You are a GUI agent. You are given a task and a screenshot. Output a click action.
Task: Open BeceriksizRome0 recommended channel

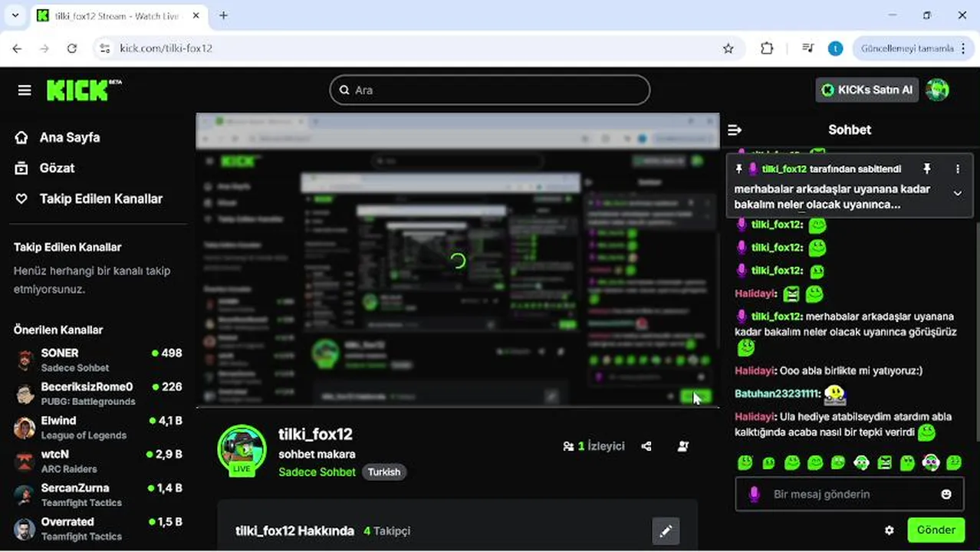click(98, 393)
